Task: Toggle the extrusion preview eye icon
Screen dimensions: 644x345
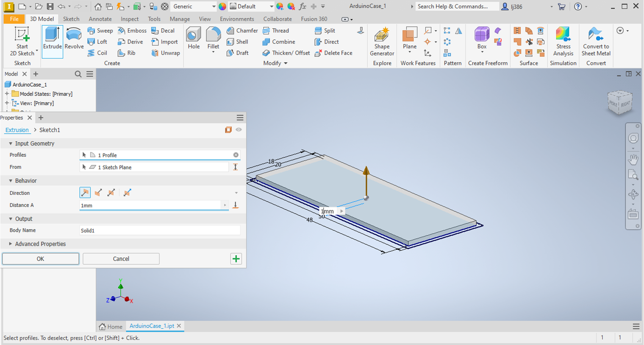Action: pyautogui.click(x=239, y=130)
